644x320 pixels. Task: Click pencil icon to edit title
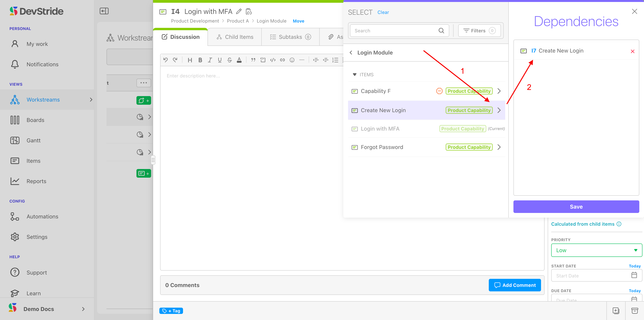239,12
